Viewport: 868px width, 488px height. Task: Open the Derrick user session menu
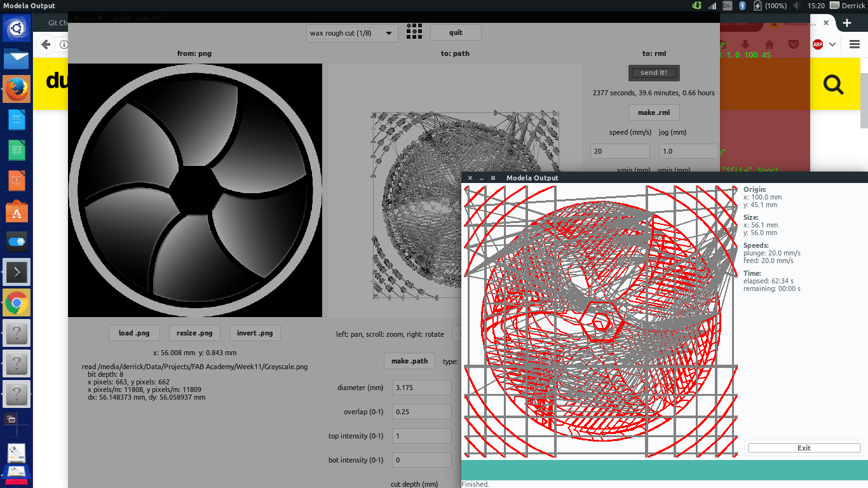(853, 6)
